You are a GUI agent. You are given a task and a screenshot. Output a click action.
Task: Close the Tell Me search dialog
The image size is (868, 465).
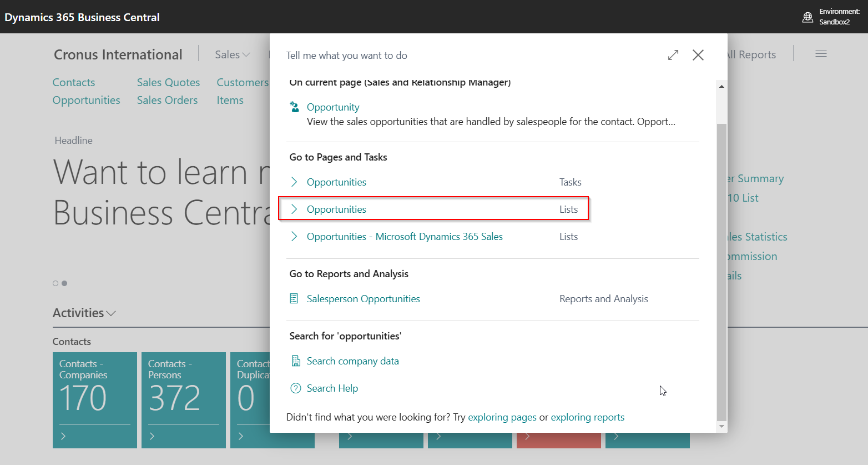pyautogui.click(x=698, y=55)
